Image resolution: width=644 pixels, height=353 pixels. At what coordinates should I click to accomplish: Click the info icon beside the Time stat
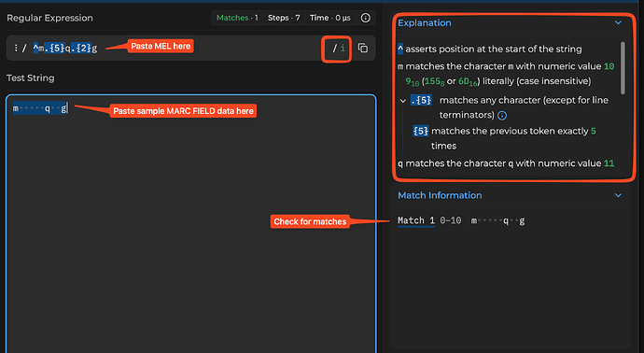366,18
